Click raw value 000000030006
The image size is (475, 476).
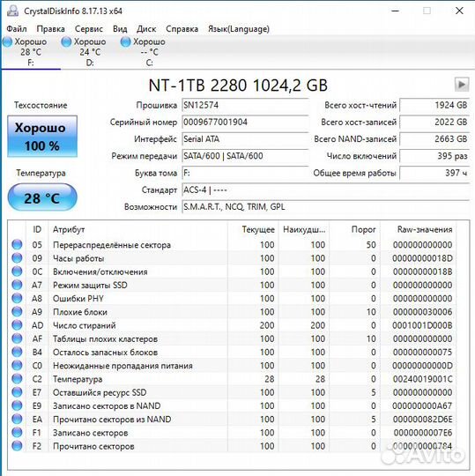422,312
